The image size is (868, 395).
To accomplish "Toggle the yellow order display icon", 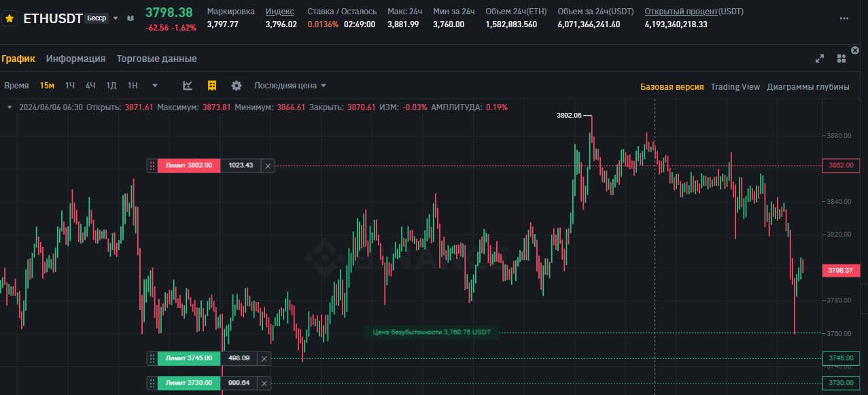I will pyautogui.click(x=212, y=86).
